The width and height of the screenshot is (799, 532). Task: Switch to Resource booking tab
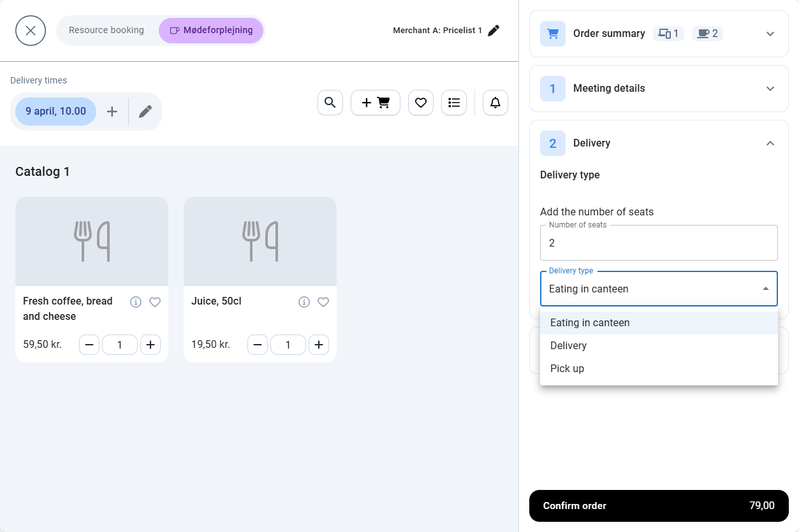[106, 30]
